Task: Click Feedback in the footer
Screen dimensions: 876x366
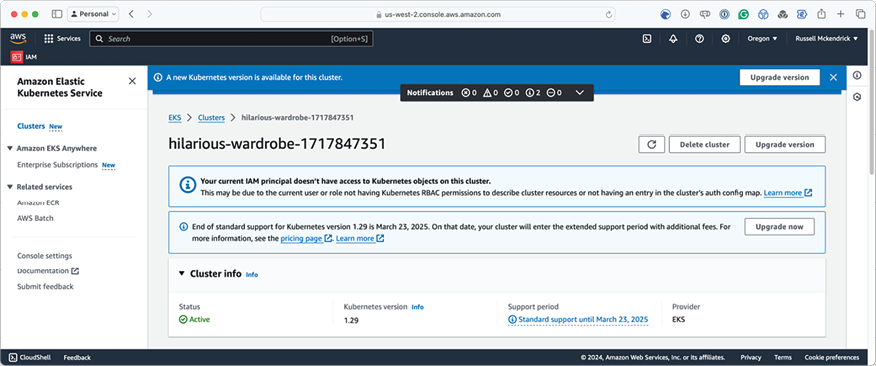Action: pos(77,358)
